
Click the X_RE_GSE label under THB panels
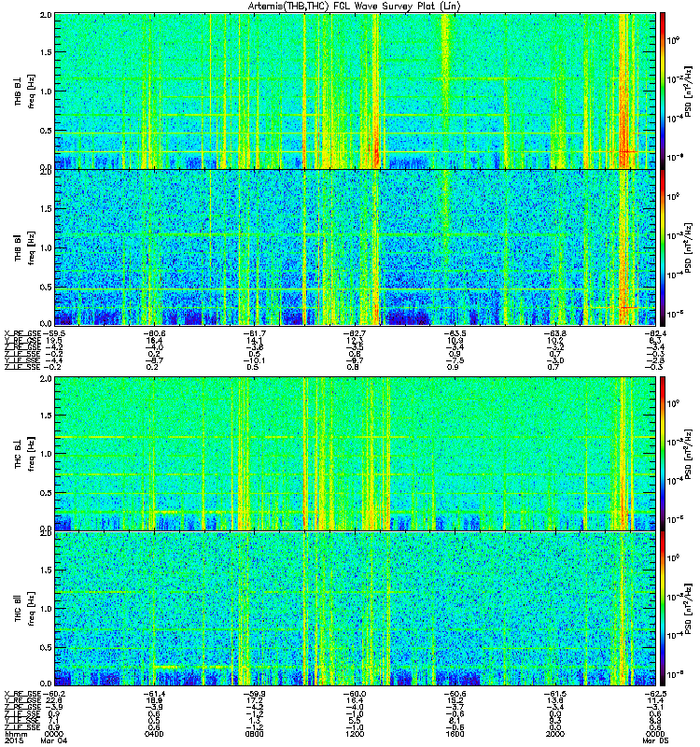click(x=22, y=333)
